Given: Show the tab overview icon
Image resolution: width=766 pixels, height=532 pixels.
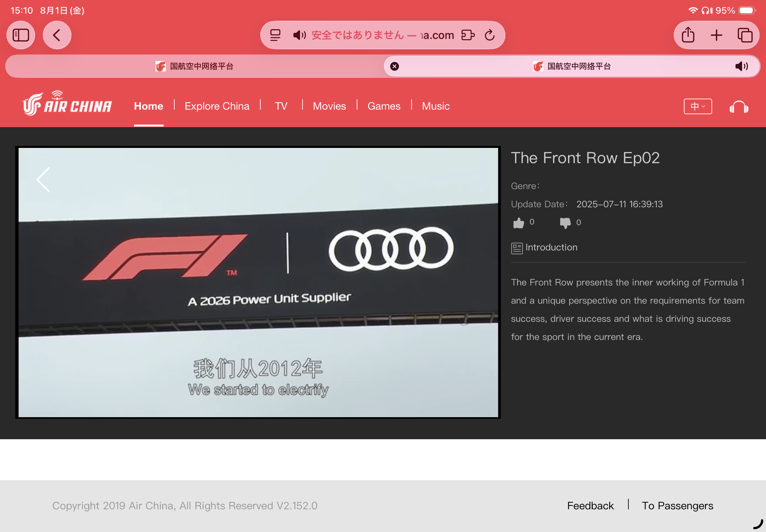Looking at the screenshot, I should click(x=745, y=35).
